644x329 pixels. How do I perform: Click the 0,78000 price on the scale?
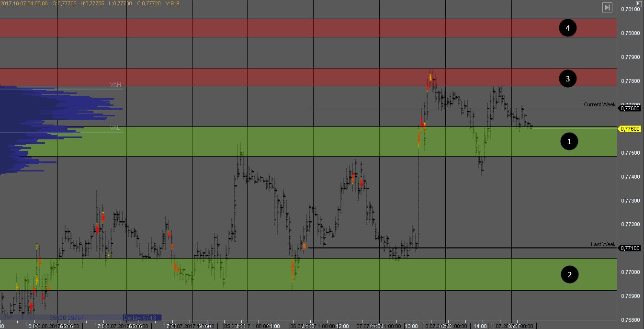click(x=630, y=33)
